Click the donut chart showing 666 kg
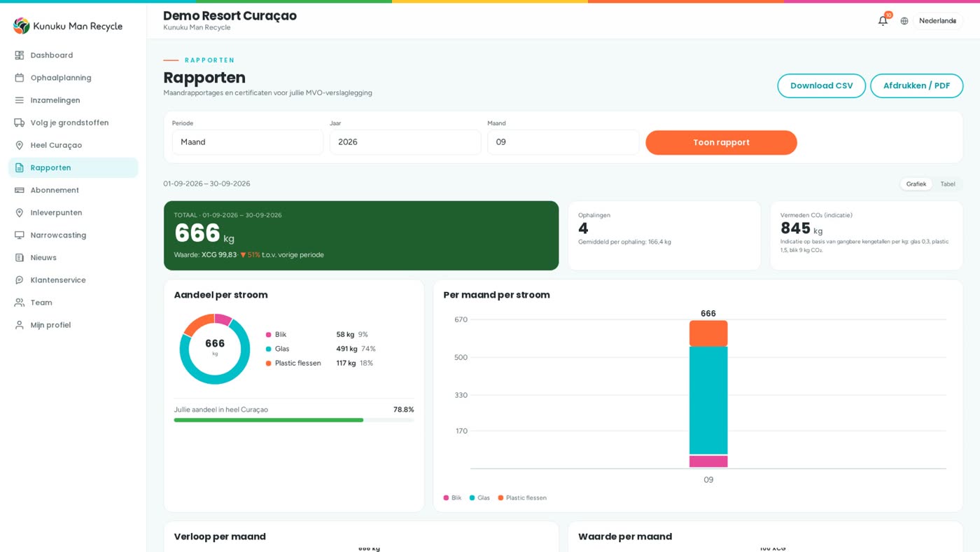The image size is (980, 552). click(x=215, y=349)
